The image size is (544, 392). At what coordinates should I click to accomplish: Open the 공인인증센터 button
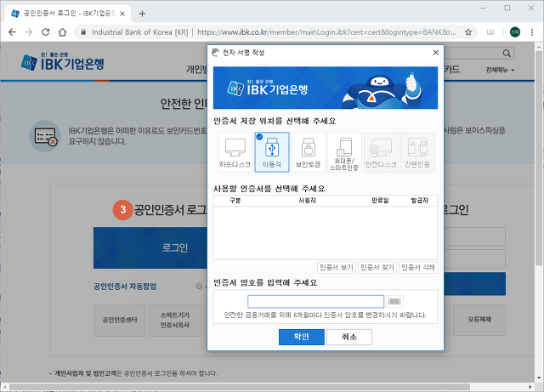[120, 320]
